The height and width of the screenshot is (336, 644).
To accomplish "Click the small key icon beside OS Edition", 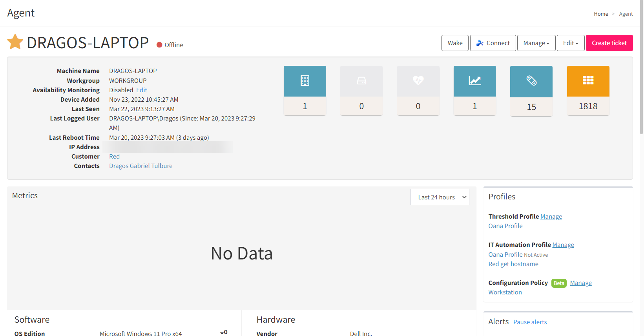I will click(x=224, y=332).
